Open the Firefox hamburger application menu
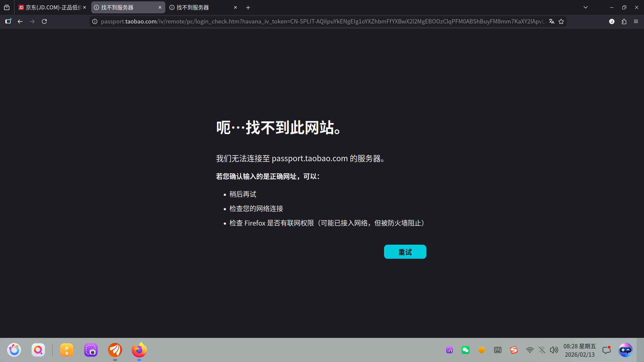Image resolution: width=644 pixels, height=362 pixels. click(x=636, y=21)
